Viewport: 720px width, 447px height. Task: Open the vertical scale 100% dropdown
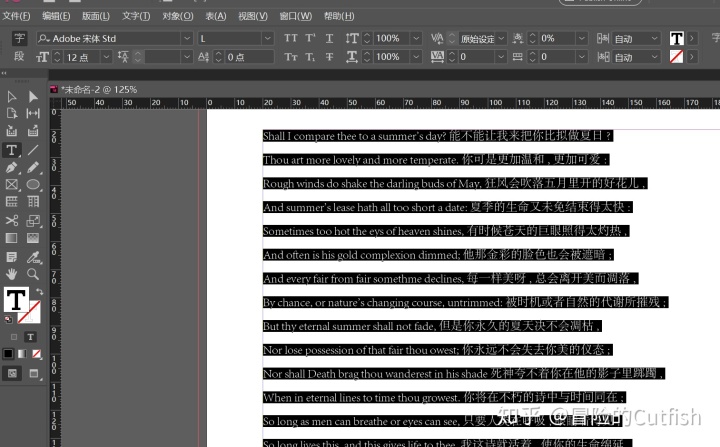416,38
